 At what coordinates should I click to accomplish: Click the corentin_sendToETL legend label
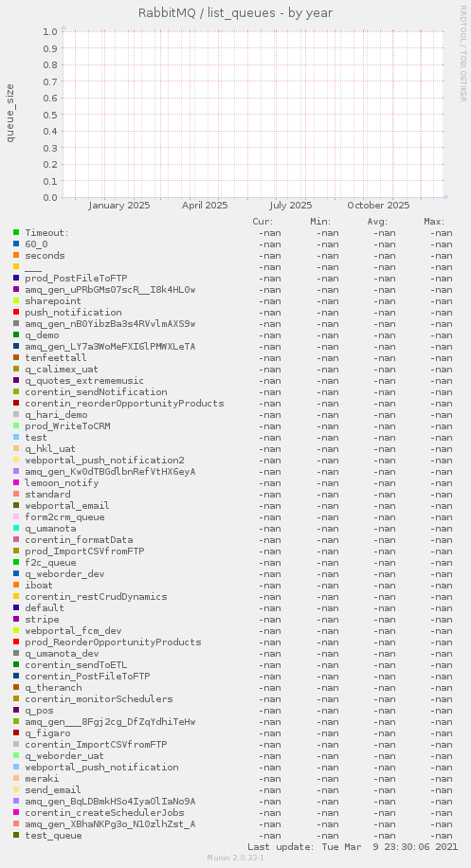click(x=79, y=664)
